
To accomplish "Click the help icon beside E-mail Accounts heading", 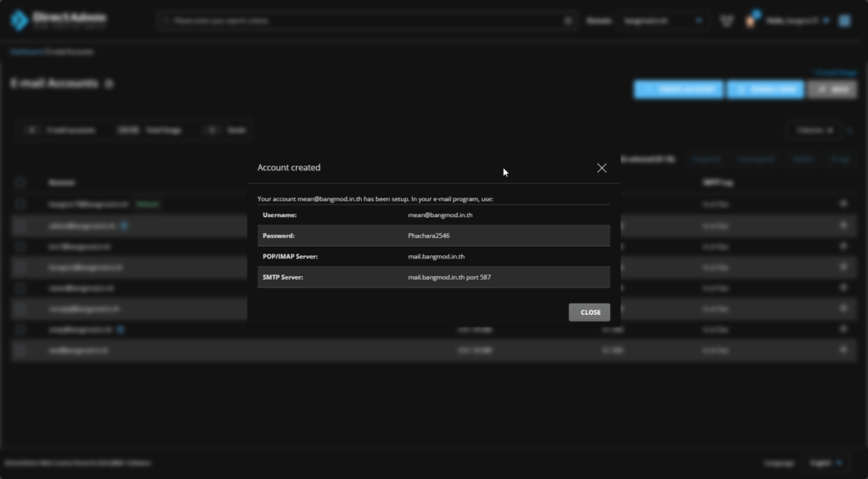I will pyautogui.click(x=109, y=85).
